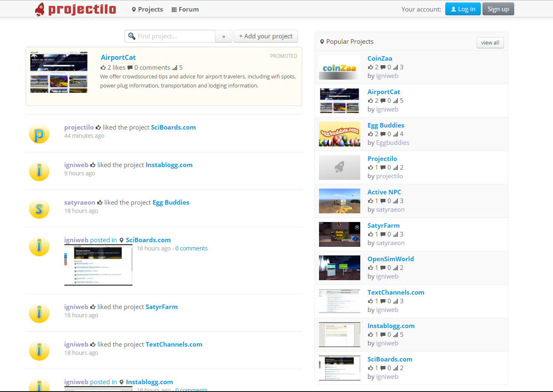
Task: Click view all popular projects
Action: [x=490, y=43]
